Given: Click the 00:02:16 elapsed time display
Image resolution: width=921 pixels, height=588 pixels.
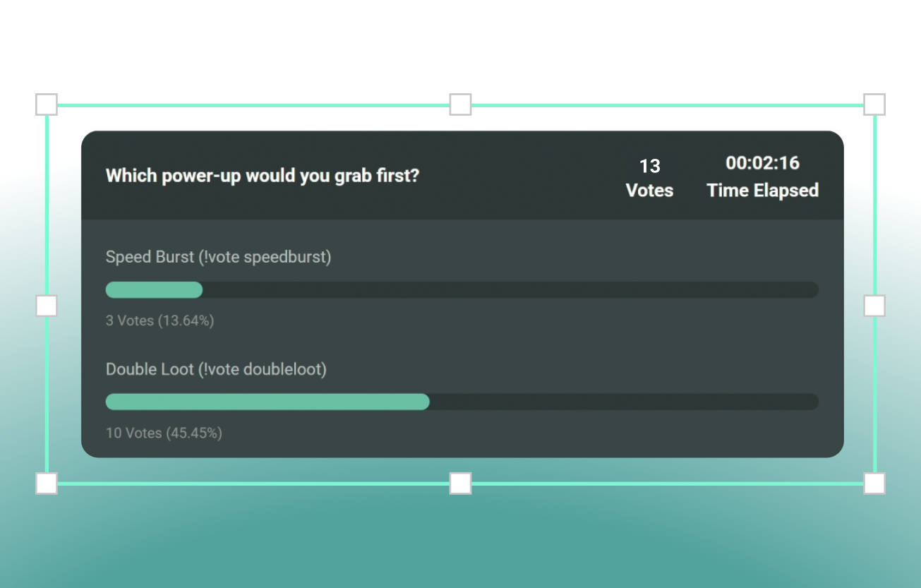Looking at the screenshot, I should coord(762,176).
